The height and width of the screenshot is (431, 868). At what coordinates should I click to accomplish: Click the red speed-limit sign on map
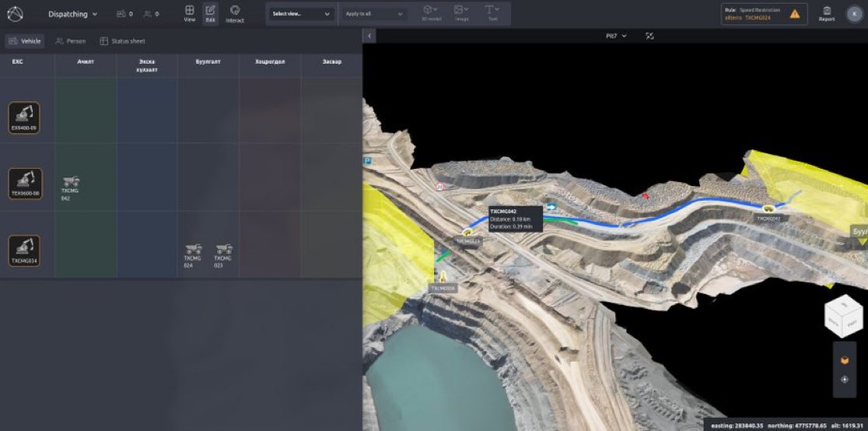pos(440,187)
